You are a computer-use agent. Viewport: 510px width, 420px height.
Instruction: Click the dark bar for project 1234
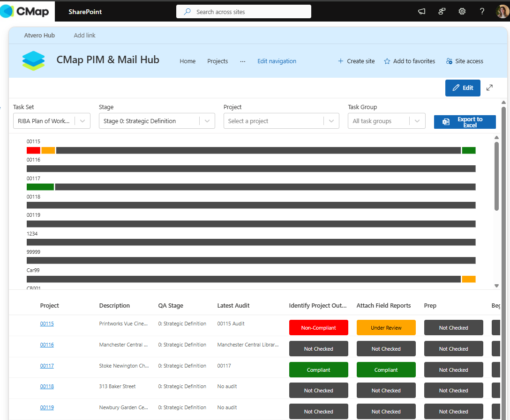click(x=251, y=243)
